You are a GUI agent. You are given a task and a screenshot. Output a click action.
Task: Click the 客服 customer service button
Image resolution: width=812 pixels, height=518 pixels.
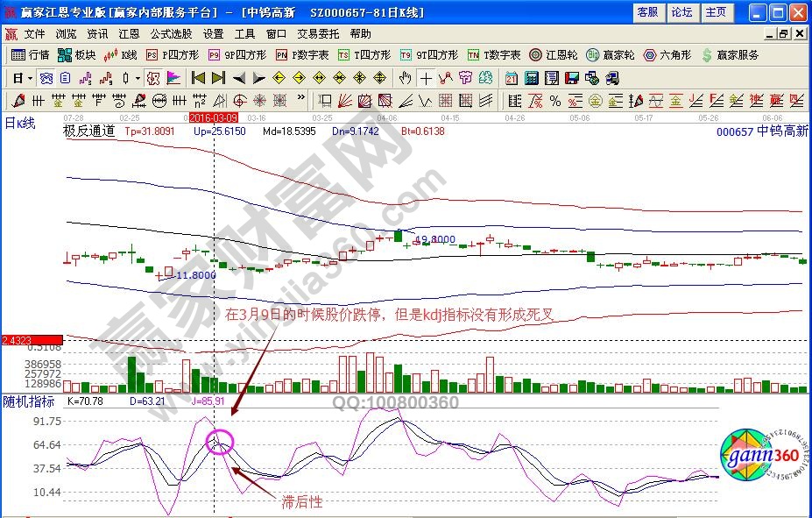(x=648, y=11)
